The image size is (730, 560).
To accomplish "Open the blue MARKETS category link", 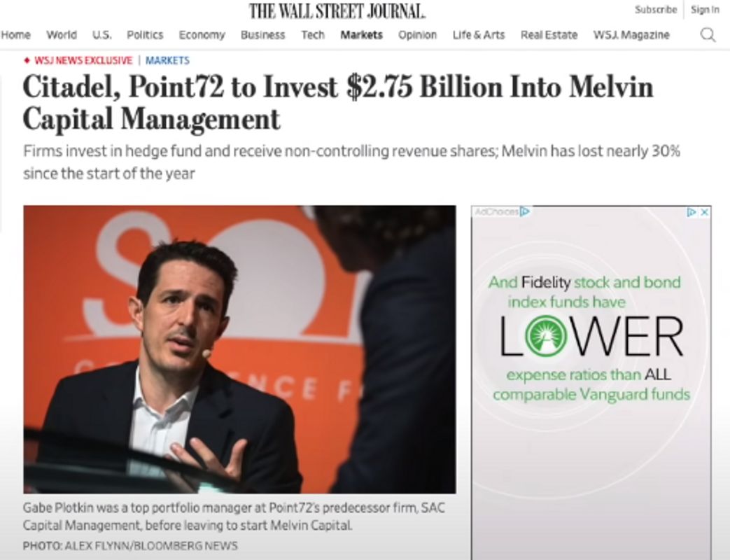I will tap(167, 60).
